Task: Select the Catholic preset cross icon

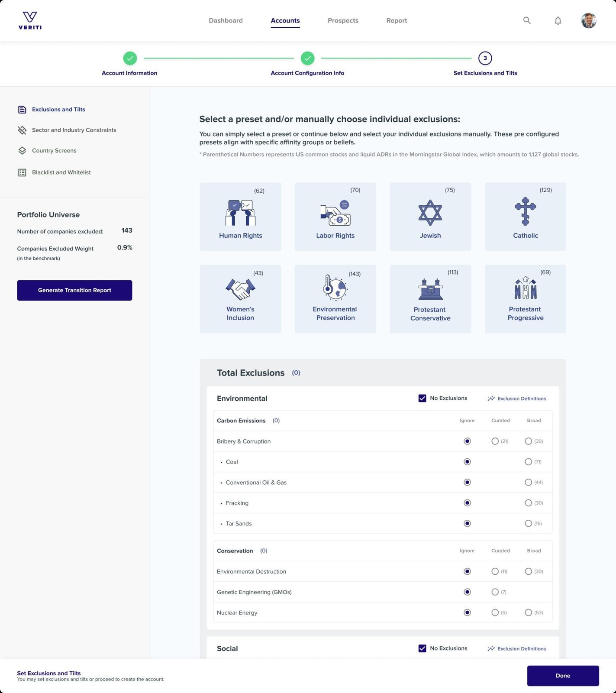Action: click(525, 211)
